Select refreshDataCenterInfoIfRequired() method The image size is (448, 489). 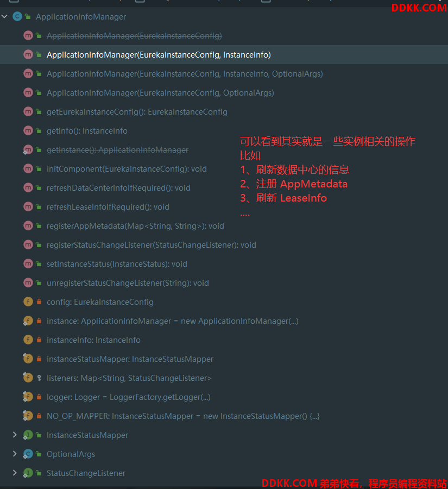224,188
